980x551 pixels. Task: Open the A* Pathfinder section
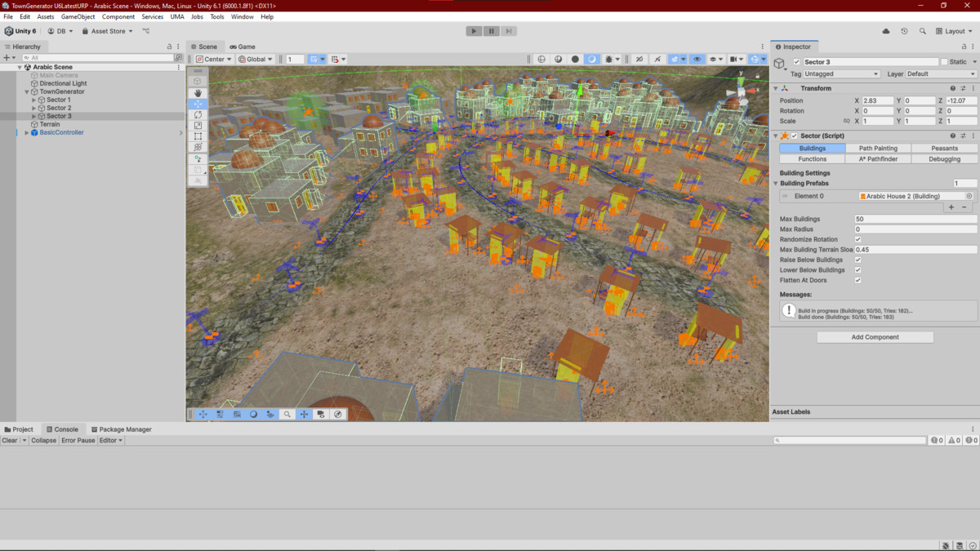(x=878, y=159)
